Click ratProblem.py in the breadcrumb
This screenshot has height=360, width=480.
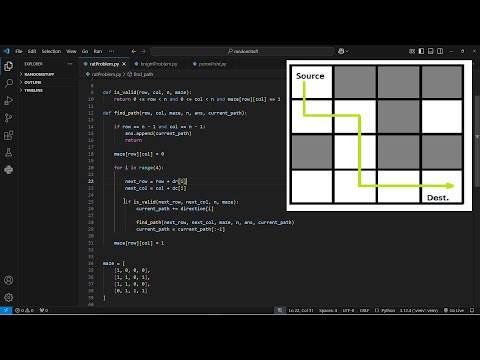click(106, 74)
